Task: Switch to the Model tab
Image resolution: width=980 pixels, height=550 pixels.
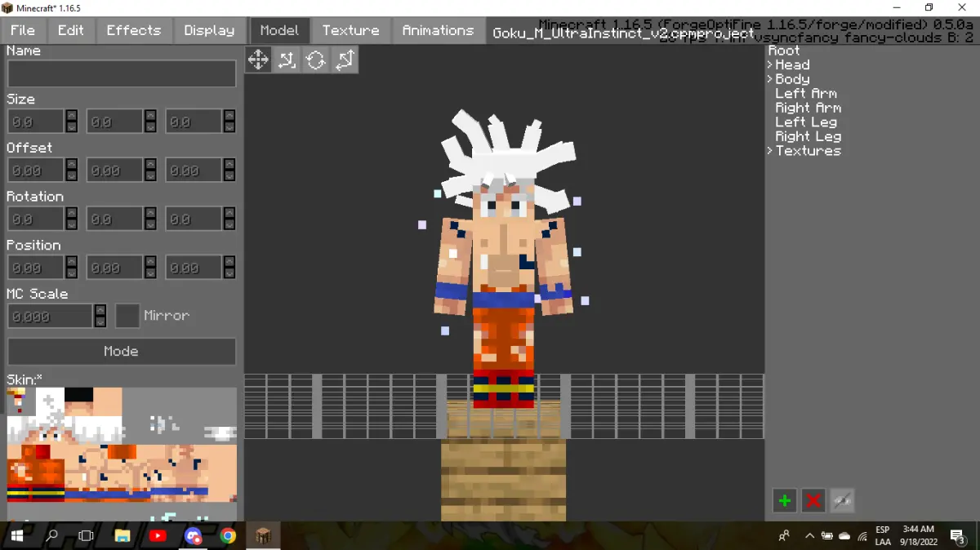Action: 279,30
